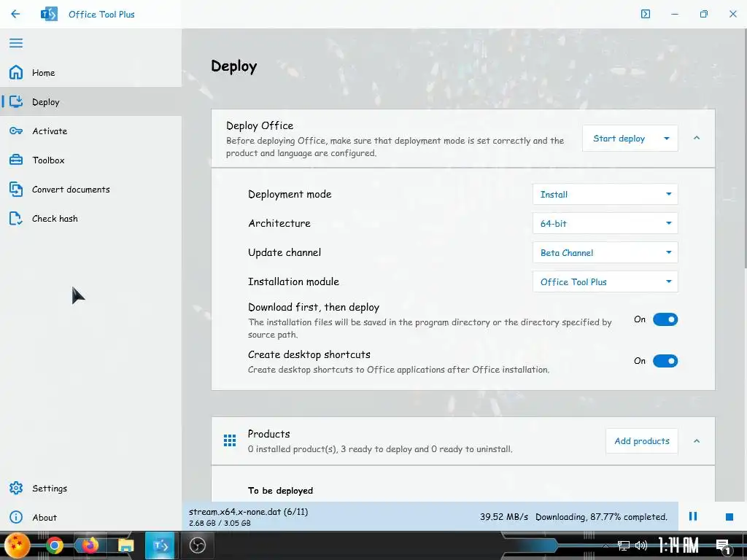This screenshot has width=747, height=560.
Task: Open the notification center icon
Action: point(723,546)
